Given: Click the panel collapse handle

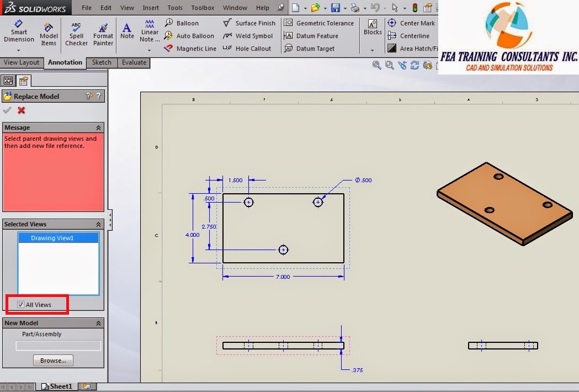Looking at the screenshot, I should point(110,220).
